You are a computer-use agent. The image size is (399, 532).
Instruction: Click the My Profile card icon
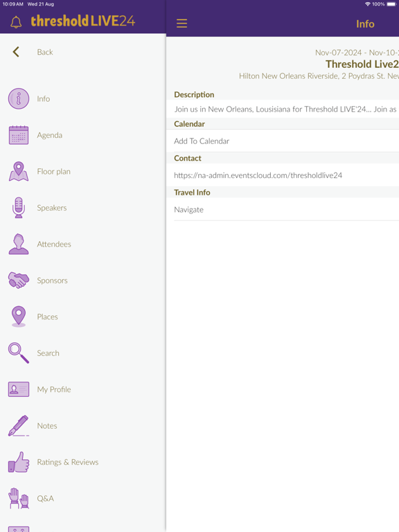[19, 389]
